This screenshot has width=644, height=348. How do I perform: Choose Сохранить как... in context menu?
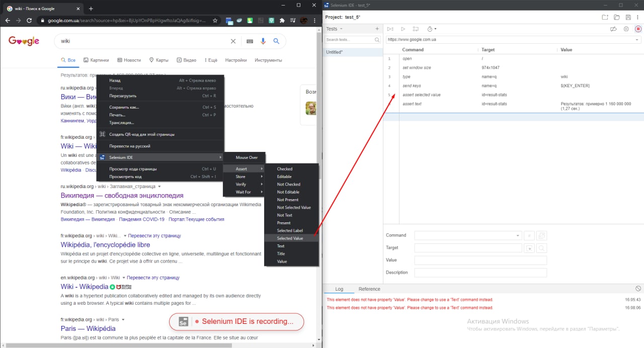point(159,107)
